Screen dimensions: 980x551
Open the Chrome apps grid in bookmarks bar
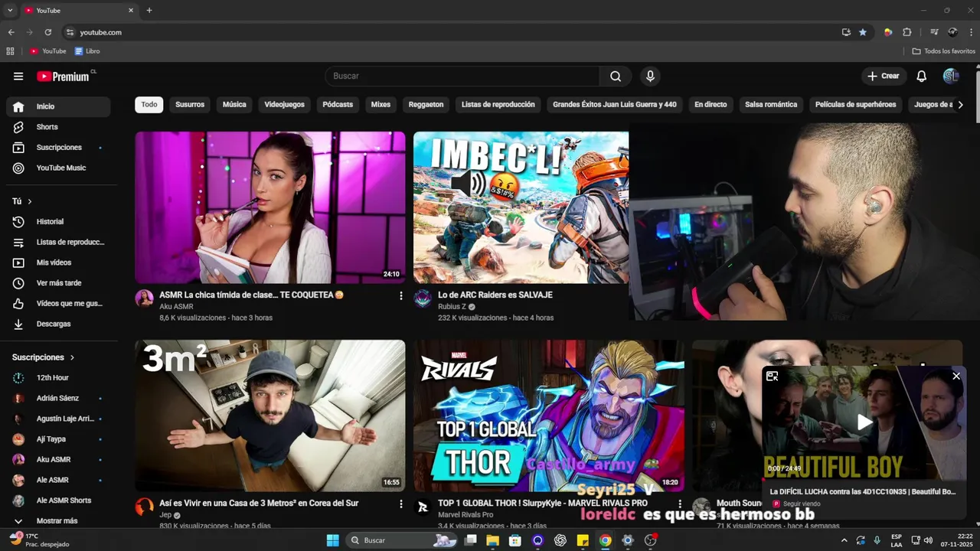[x=10, y=51]
